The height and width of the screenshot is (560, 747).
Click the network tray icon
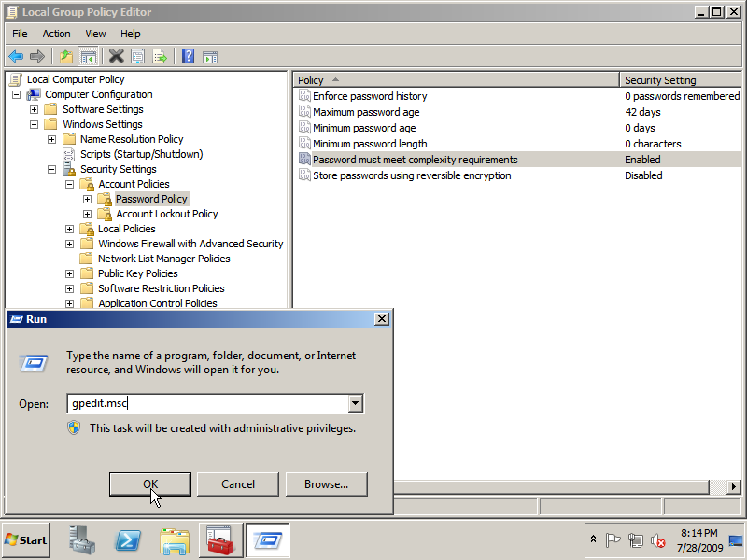pyautogui.click(x=636, y=540)
